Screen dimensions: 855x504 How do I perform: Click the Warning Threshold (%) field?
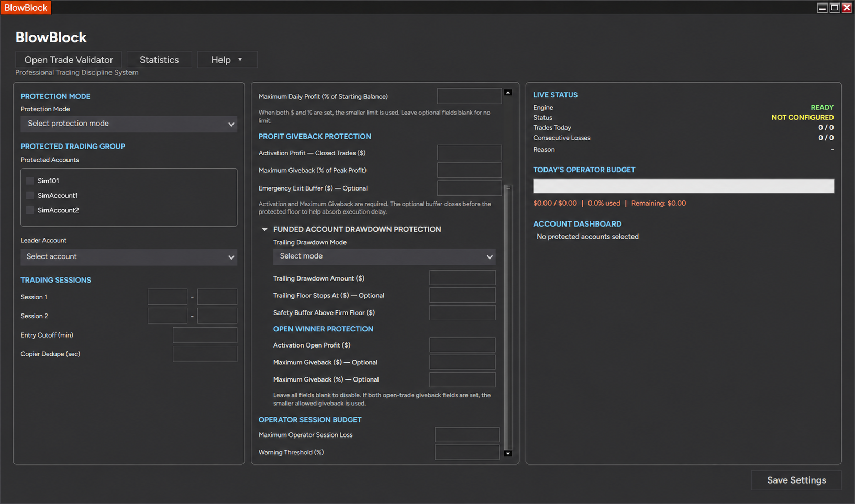(x=467, y=452)
